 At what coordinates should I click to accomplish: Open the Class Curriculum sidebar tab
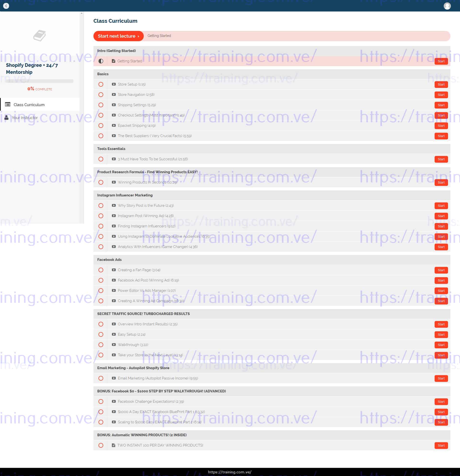[40, 104]
